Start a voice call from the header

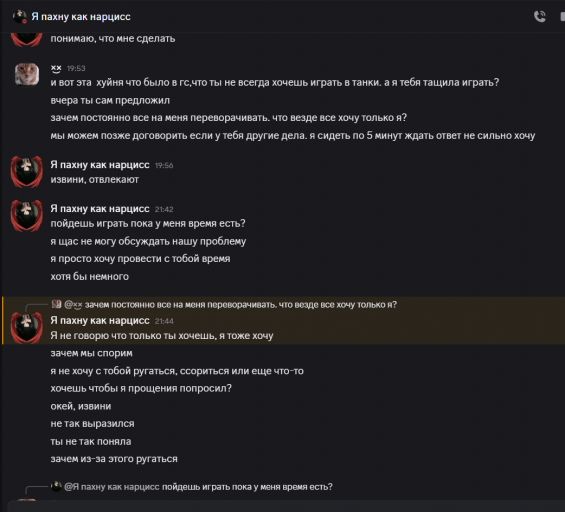(540, 17)
